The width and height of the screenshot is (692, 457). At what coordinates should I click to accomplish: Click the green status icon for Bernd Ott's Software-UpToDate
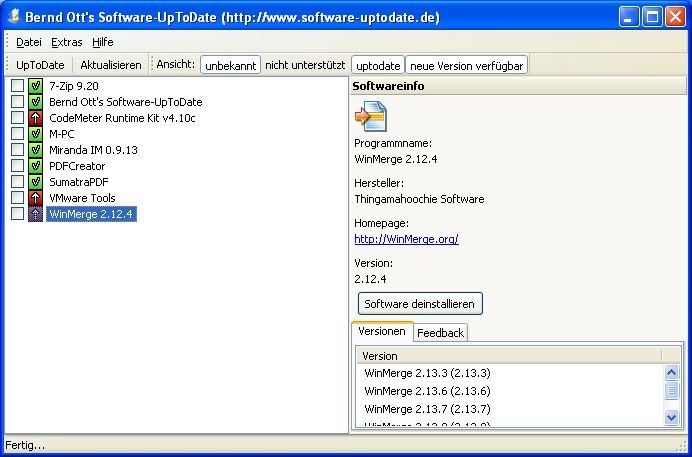(35, 101)
